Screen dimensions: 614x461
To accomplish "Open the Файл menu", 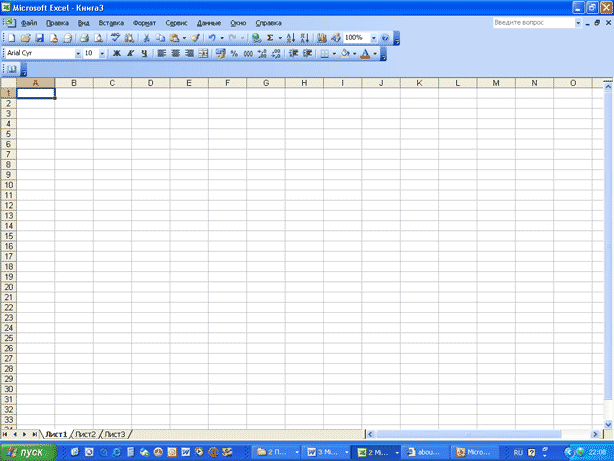I will click(29, 23).
